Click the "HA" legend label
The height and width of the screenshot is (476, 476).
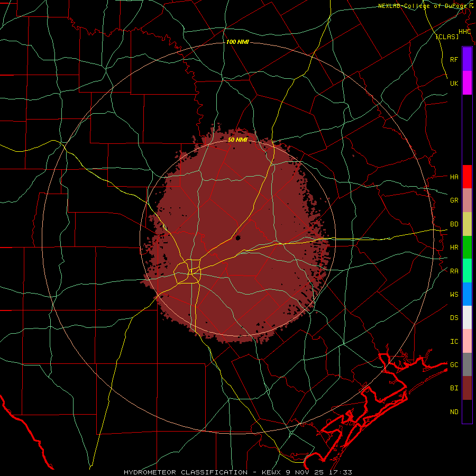(454, 177)
